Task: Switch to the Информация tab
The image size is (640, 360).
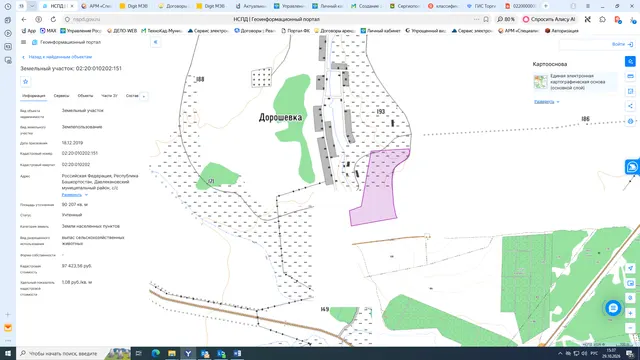Action: [x=33, y=96]
